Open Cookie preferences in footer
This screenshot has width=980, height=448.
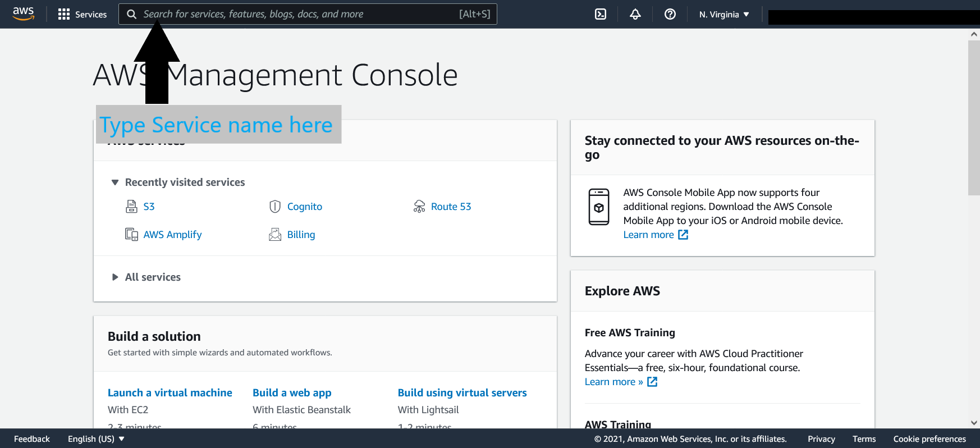[x=929, y=439]
